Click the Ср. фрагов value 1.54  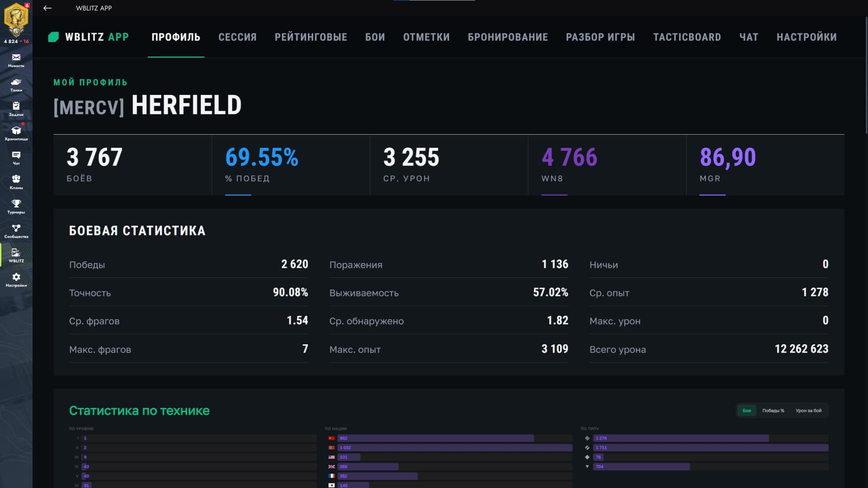pyautogui.click(x=297, y=320)
